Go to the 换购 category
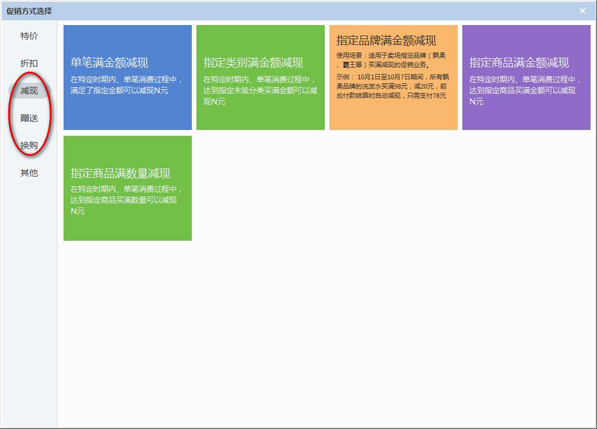597x429 pixels. 29,145
